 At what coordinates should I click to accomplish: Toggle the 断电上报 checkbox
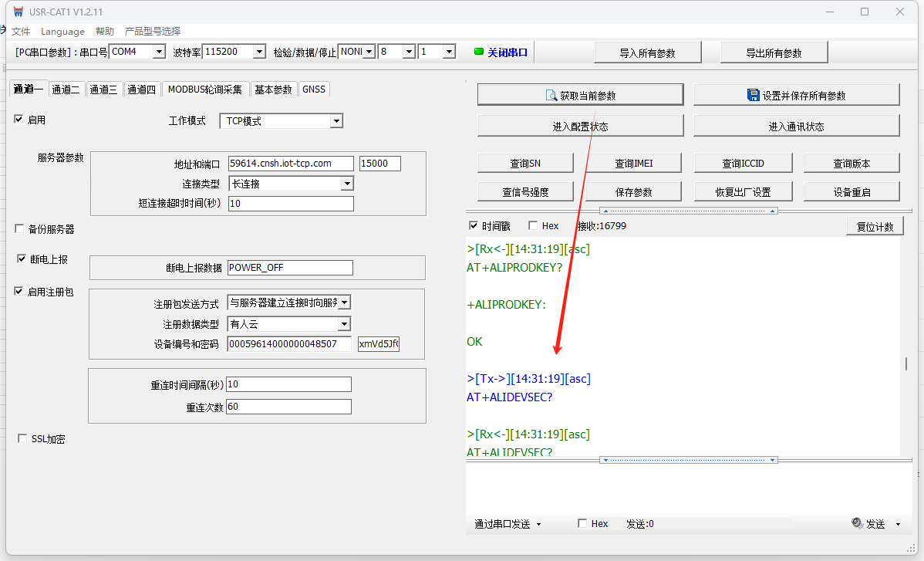pyautogui.click(x=22, y=259)
